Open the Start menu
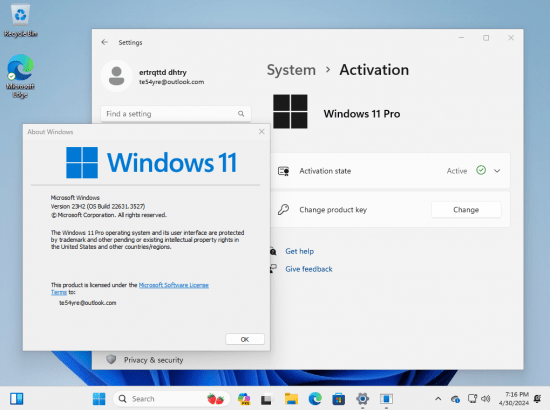This screenshot has height=410, width=550. coord(99,399)
